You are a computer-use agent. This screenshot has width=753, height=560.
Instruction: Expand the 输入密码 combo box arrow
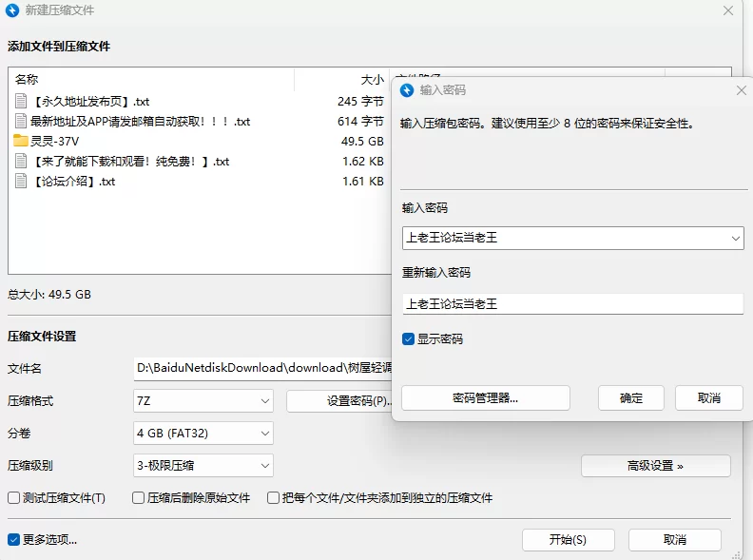(735, 239)
